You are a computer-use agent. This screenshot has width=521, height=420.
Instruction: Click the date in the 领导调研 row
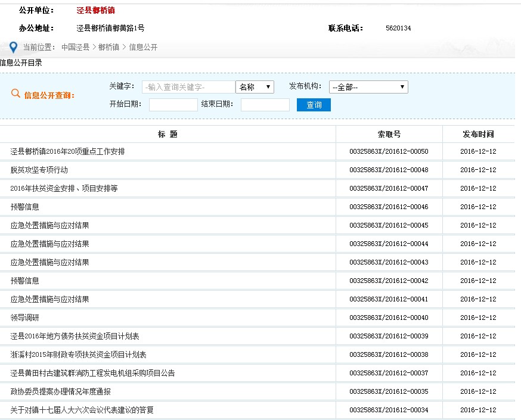pos(479,318)
